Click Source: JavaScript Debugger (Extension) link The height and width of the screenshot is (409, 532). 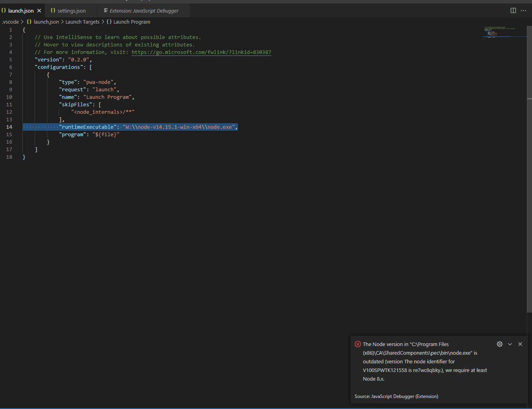[x=396, y=396]
